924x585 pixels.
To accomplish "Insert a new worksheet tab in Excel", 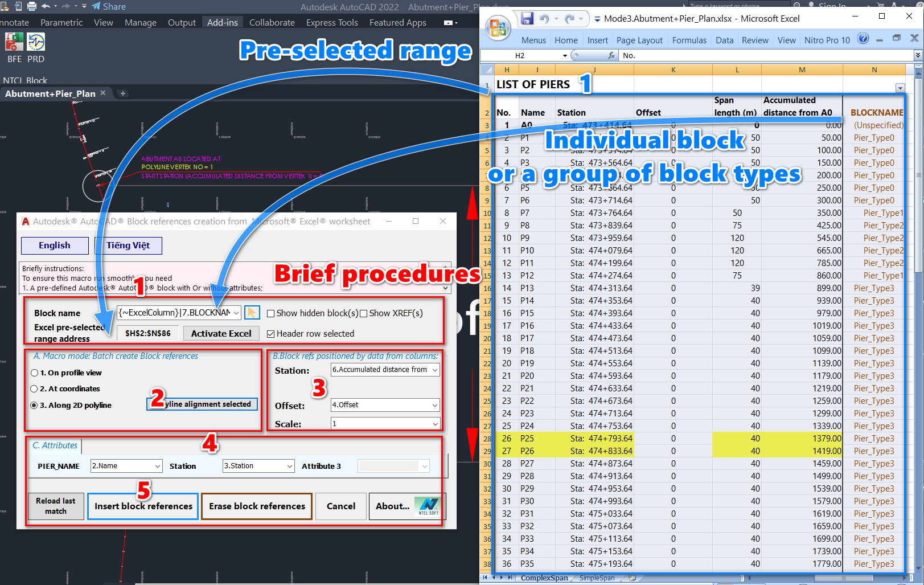I will click(x=632, y=578).
